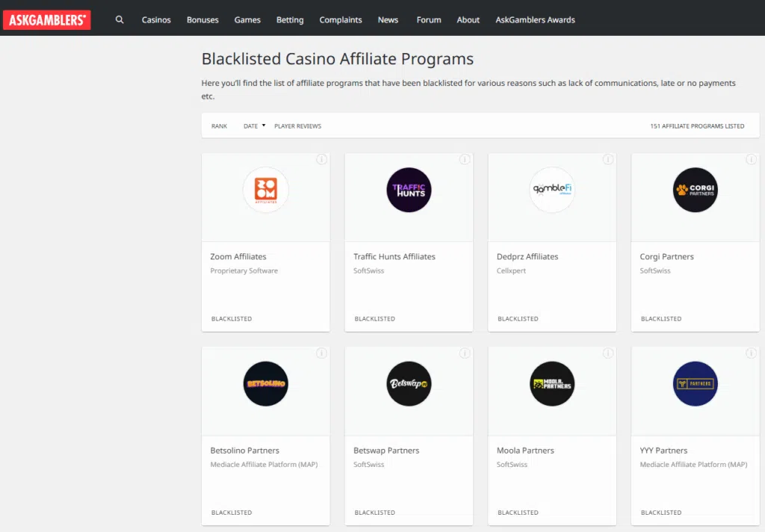
Task: Select the Traffic Hunts logo thumbnail
Action: coord(409,190)
